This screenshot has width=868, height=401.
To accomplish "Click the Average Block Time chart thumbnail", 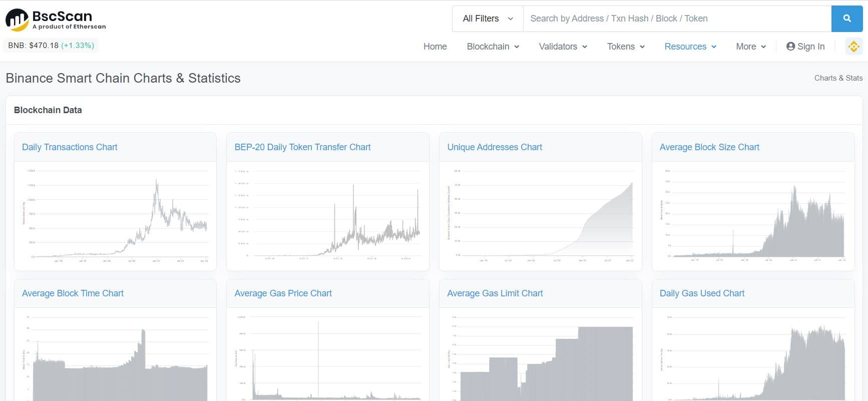I will pyautogui.click(x=115, y=357).
